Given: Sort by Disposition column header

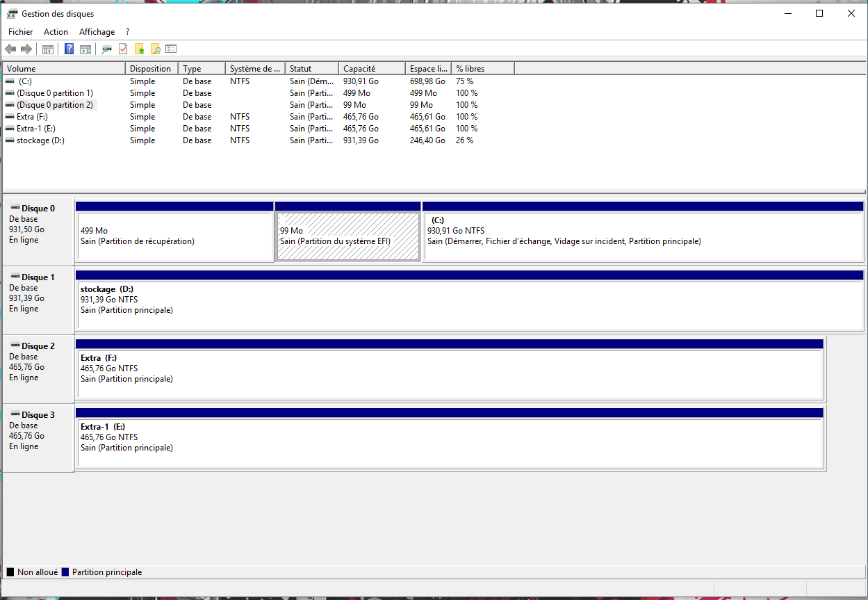Looking at the screenshot, I should tap(152, 69).
